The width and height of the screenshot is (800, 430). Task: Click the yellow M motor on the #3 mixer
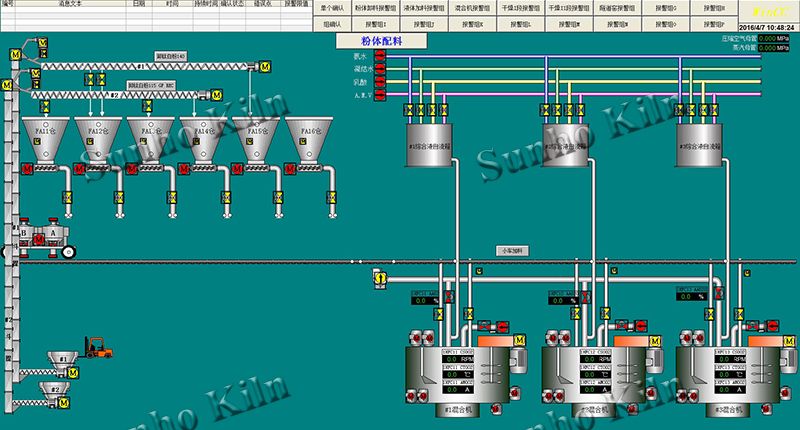pos(789,340)
